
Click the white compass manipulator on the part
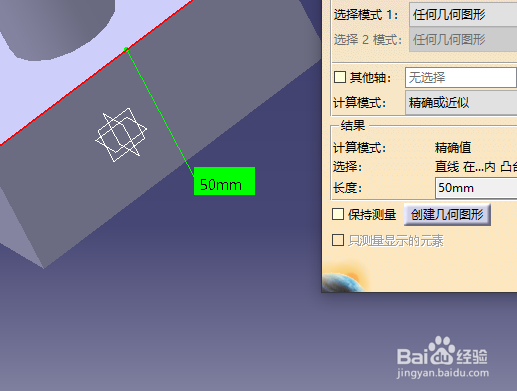click(121, 135)
